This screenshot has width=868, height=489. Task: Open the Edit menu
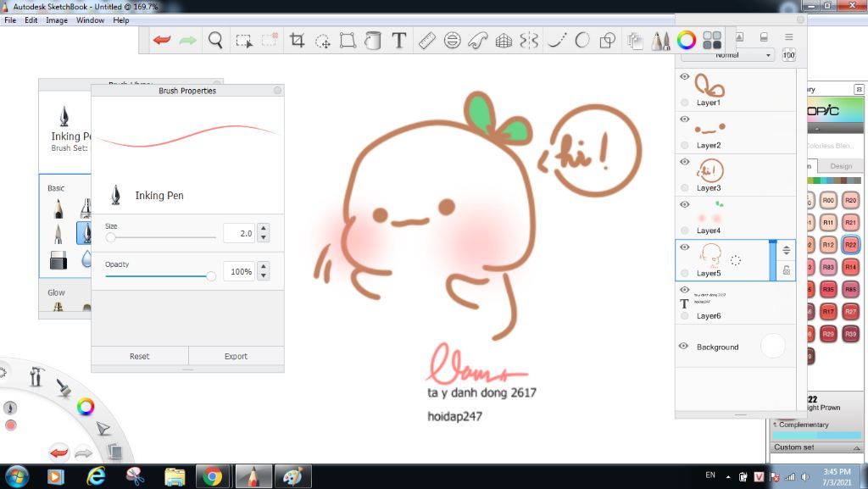point(31,19)
